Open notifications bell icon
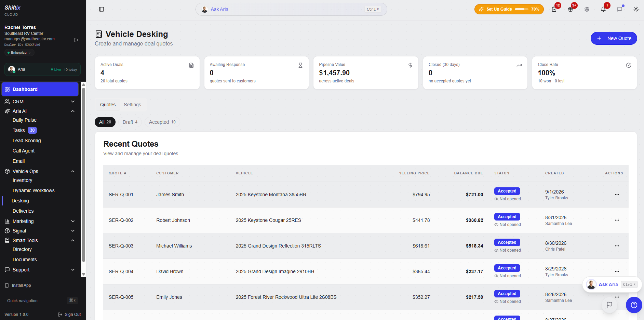 click(603, 9)
